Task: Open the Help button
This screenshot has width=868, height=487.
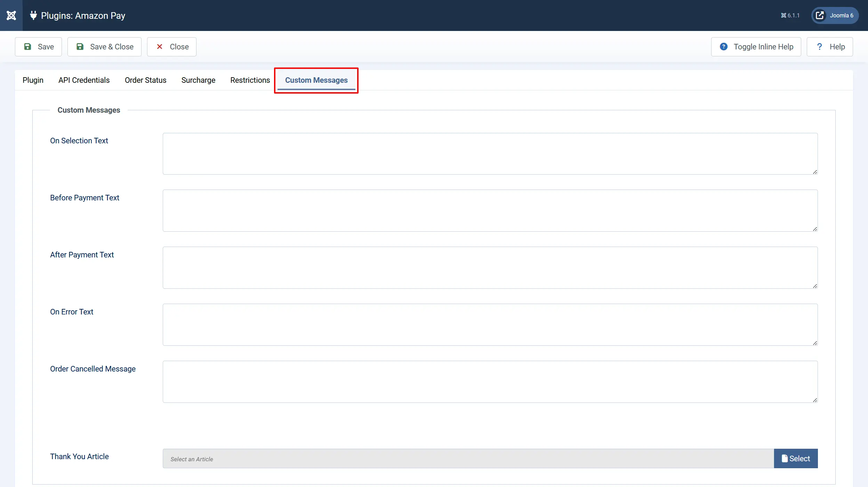Action: click(x=830, y=47)
